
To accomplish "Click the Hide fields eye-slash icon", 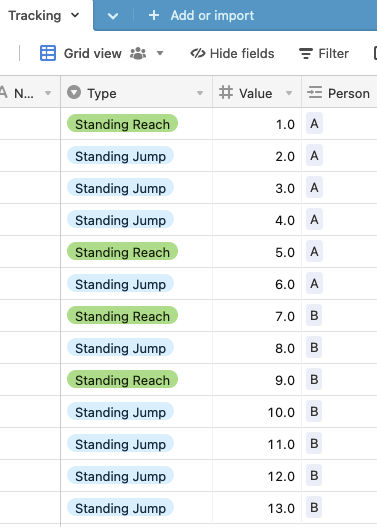I will click(198, 53).
